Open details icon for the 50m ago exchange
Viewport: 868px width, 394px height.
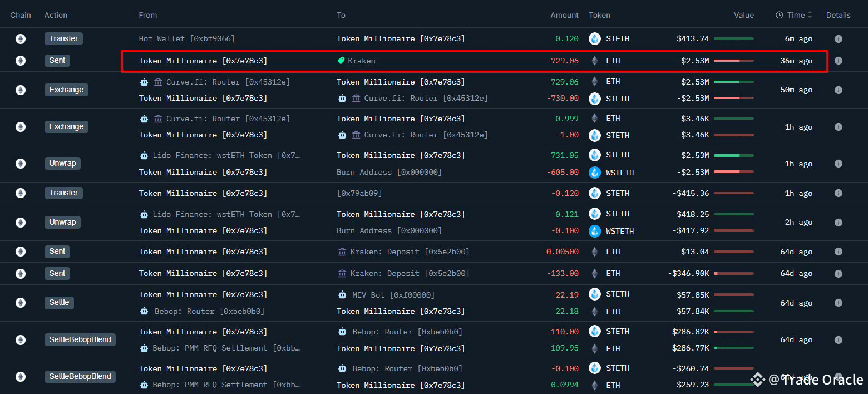tap(838, 90)
